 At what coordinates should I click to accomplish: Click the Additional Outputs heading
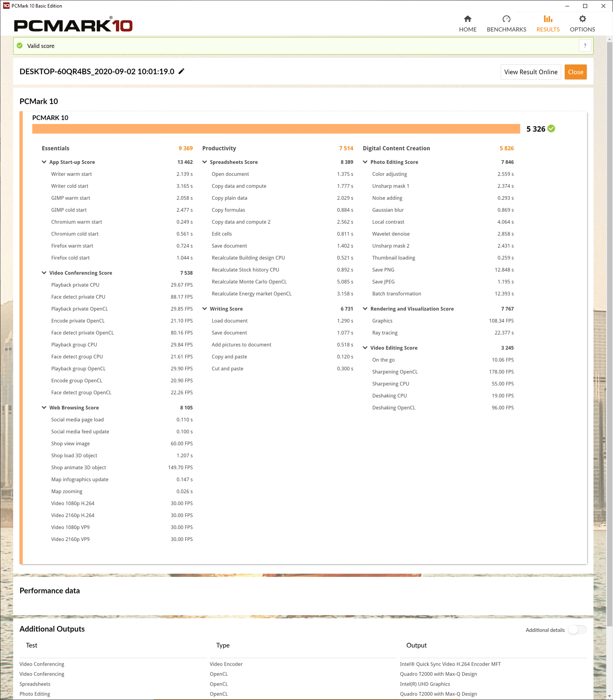coord(52,629)
